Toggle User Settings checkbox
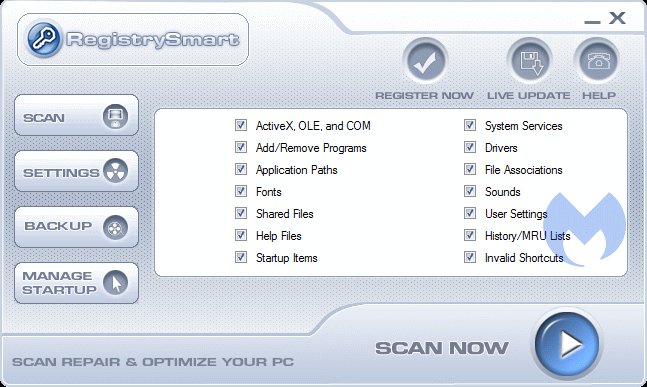Viewport: 647px width, 387px height. click(x=470, y=213)
